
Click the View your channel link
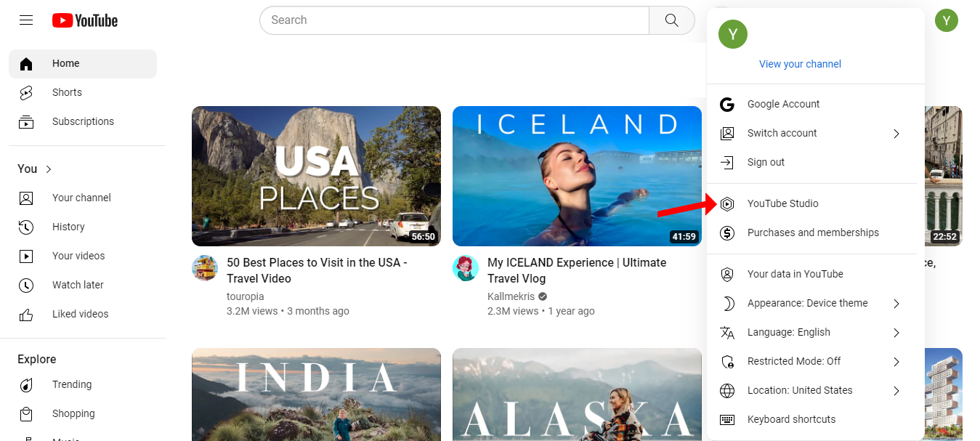[x=800, y=64]
